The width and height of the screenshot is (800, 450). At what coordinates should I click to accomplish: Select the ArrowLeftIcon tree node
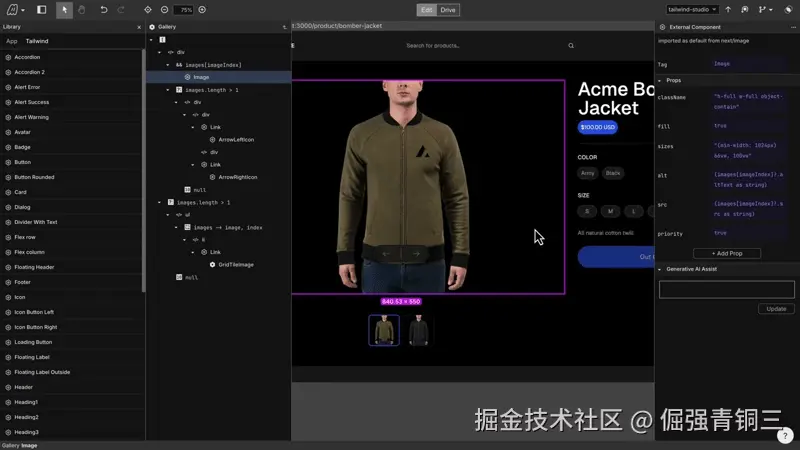[x=232, y=140]
